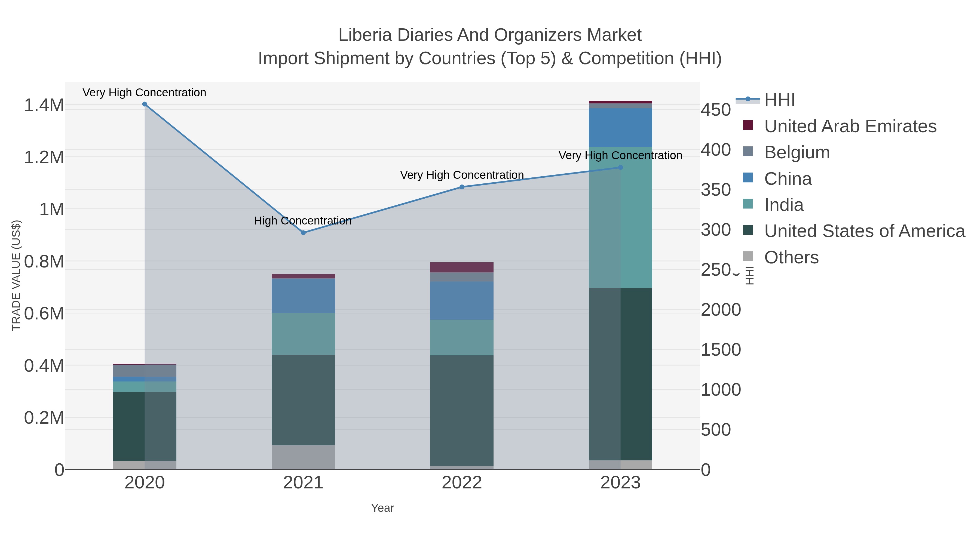This screenshot has height=551, width=980.
Task: Click the 1000 HHI axis tick label
Action: (721, 390)
